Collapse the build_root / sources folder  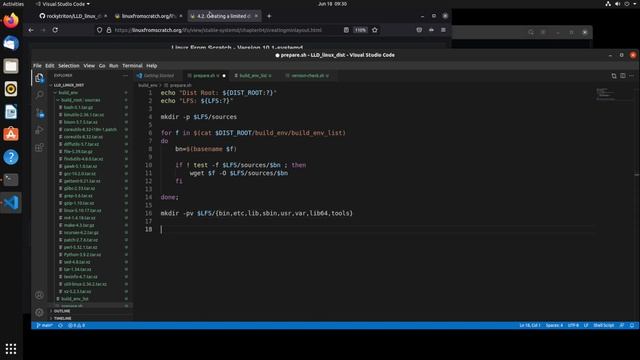point(80,100)
